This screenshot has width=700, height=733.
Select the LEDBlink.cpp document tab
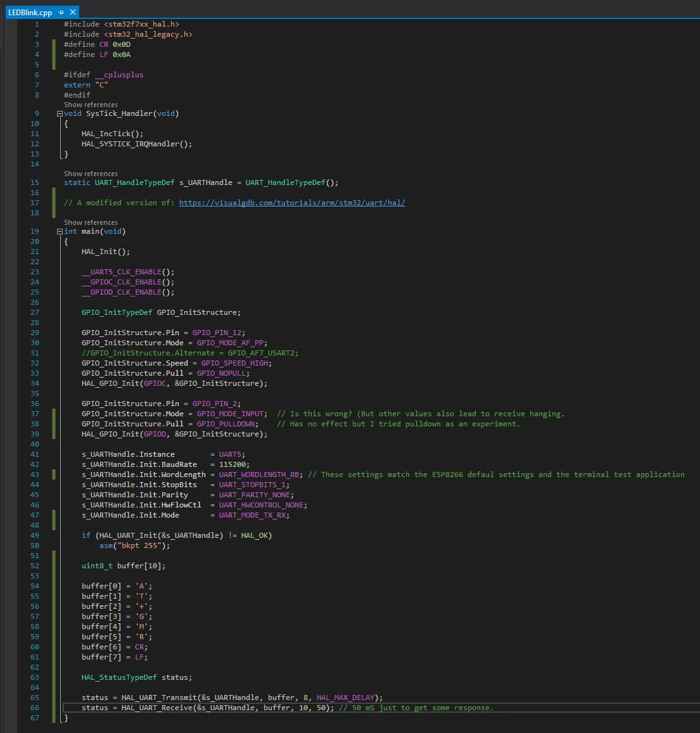30,13
